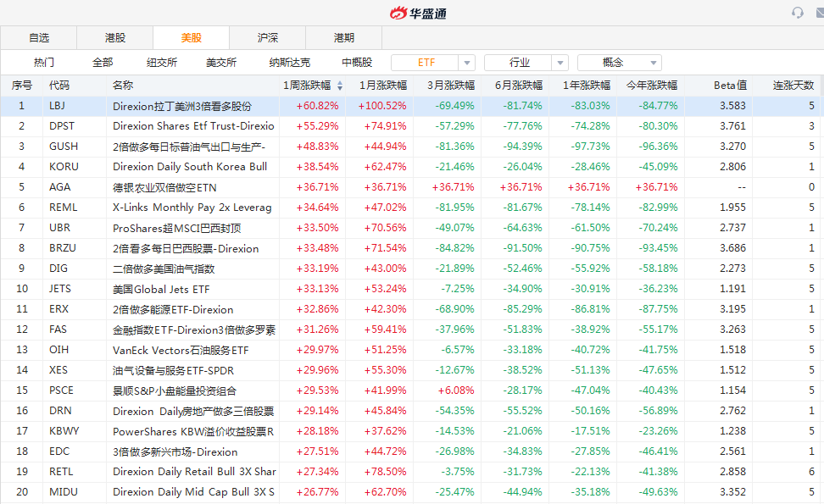Sort by 1月涨跌幅 column header
Viewport: 824px width, 504px height.
tap(383, 86)
